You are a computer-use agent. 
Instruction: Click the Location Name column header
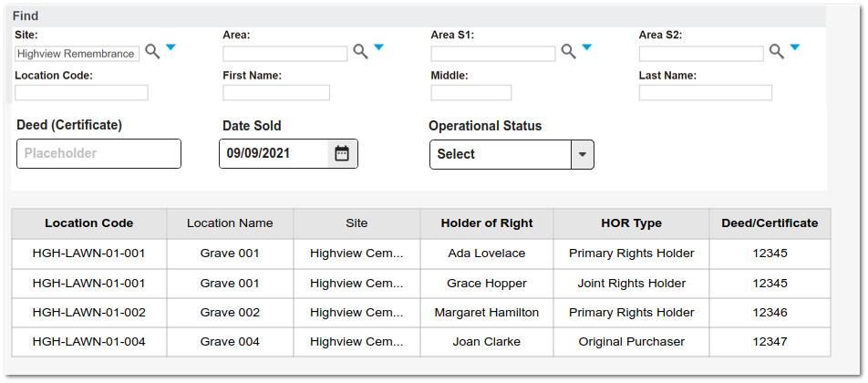tap(230, 223)
